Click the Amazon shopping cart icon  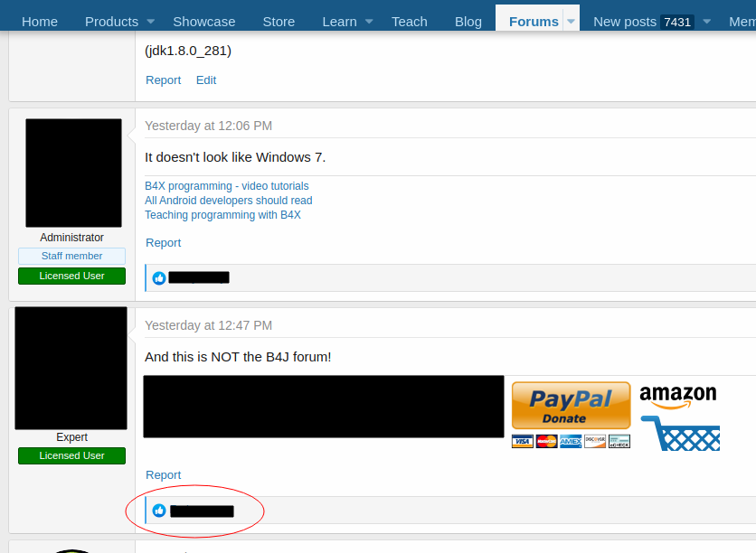coord(680,433)
